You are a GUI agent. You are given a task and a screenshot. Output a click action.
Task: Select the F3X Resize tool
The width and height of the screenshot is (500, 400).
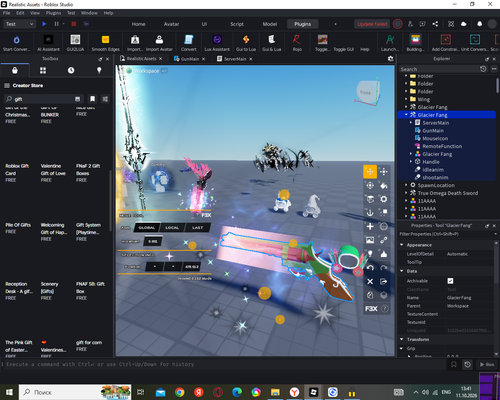(x=384, y=172)
